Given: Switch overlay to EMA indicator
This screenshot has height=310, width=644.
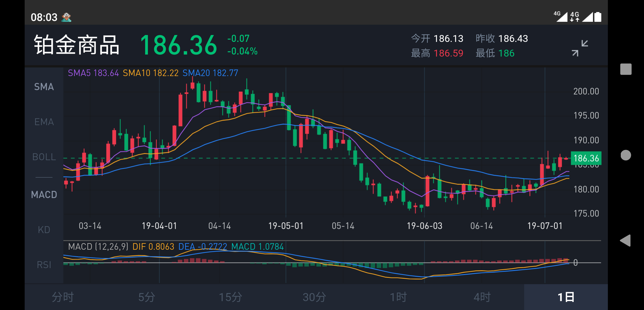Looking at the screenshot, I should pos(44,122).
